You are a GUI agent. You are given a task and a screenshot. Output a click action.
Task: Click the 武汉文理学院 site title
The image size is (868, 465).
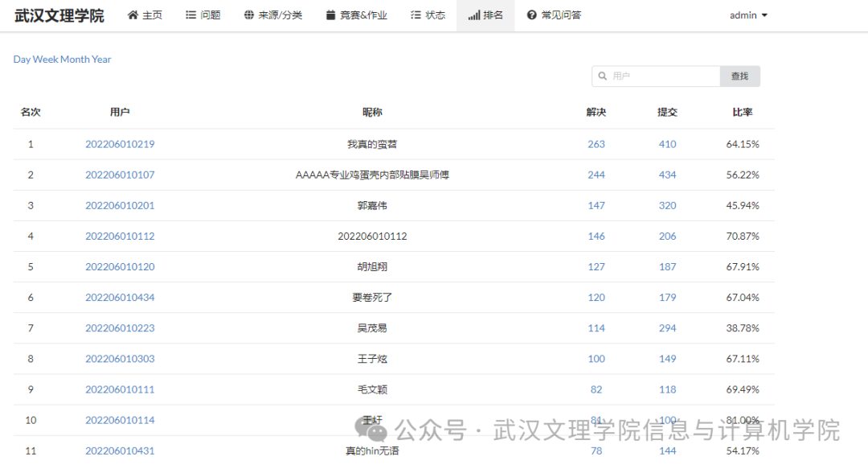59,15
